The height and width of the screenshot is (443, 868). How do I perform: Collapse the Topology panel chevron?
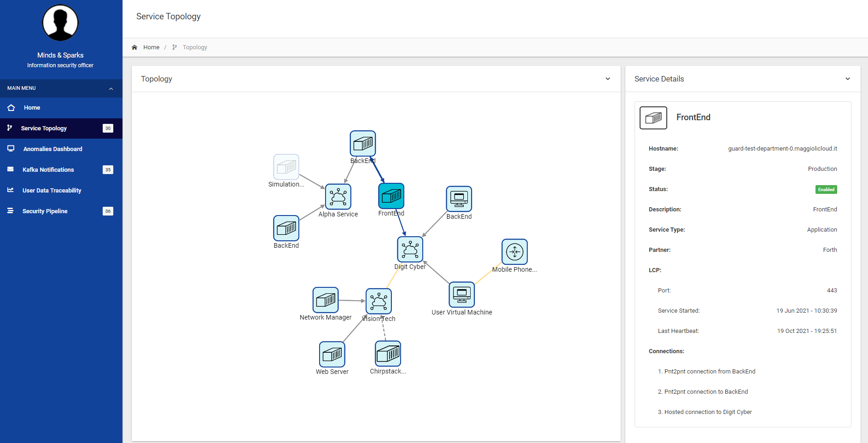(x=608, y=79)
